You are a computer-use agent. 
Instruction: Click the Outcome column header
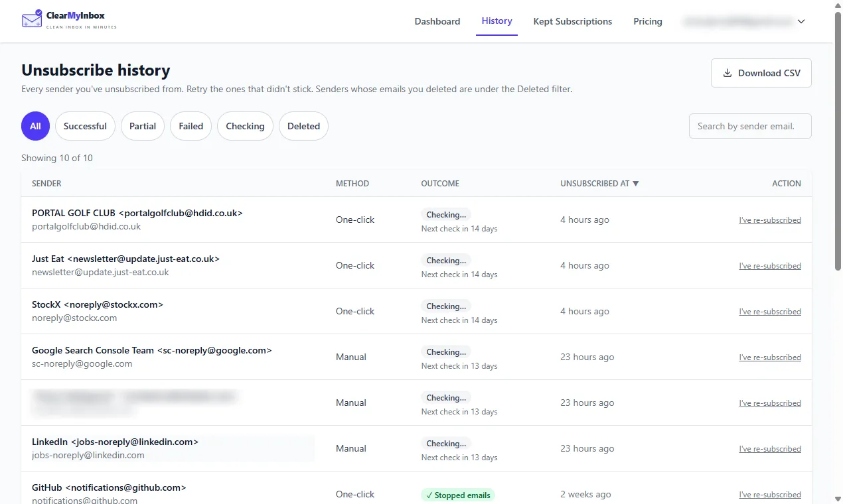(440, 184)
